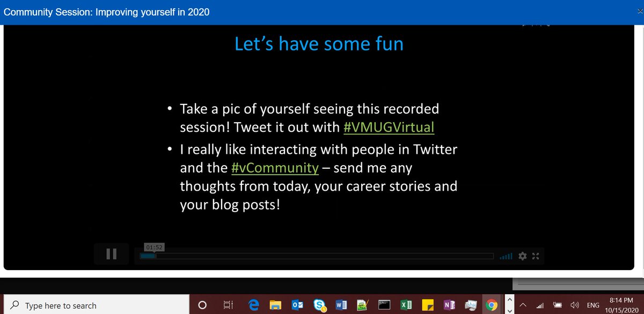Pause the video playback
The image size is (644, 314).
tap(112, 254)
